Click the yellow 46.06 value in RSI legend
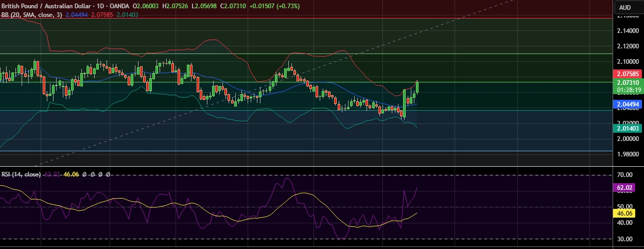644x249 pixels. click(x=71, y=175)
